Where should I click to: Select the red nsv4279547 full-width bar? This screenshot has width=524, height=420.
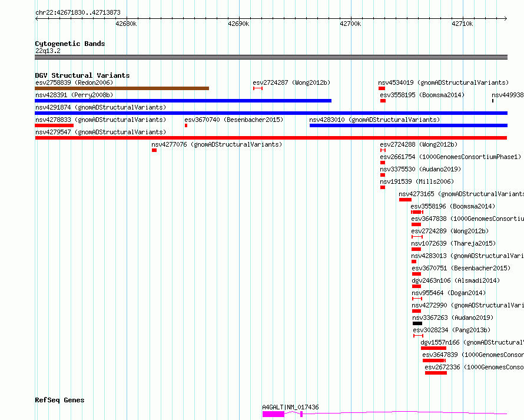click(271, 138)
